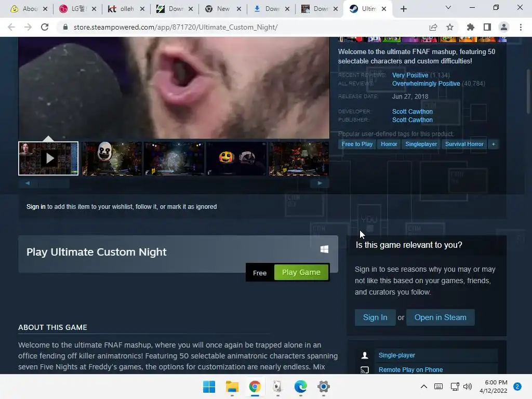The height and width of the screenshot is (399, 532).
Task: Toggle the Chrome side panel icon
Action: (x=487, y=27)
